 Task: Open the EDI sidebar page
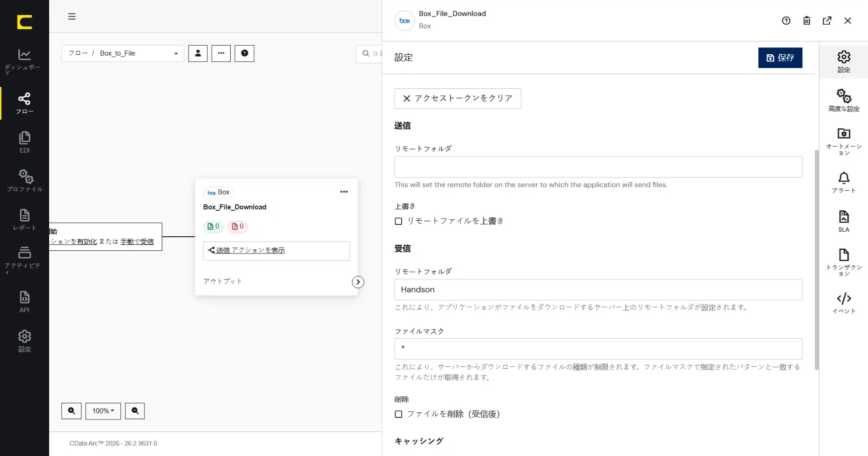[24, 142]
